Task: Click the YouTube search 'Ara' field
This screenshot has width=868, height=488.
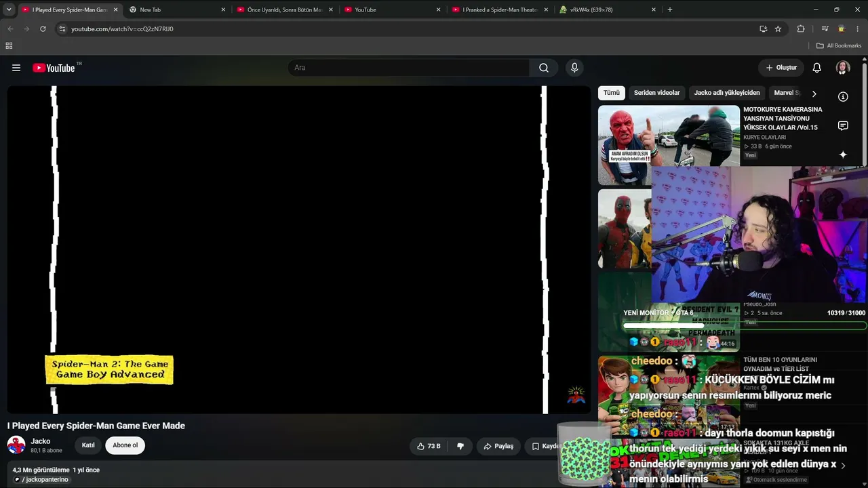Action: click(408, 68)
